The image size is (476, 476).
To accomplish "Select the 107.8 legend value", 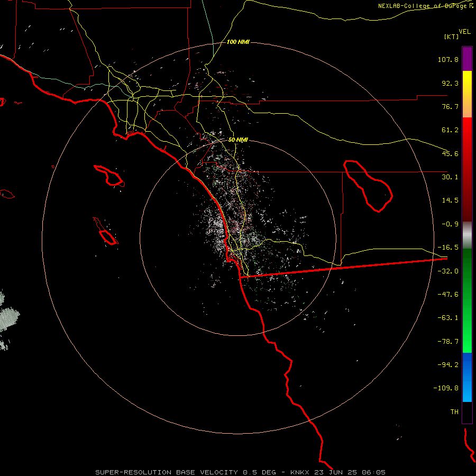I will tap(448, 59).
